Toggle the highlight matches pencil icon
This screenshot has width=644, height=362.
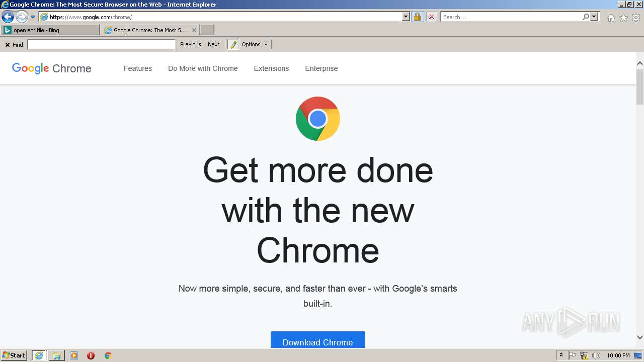(233, 44)
